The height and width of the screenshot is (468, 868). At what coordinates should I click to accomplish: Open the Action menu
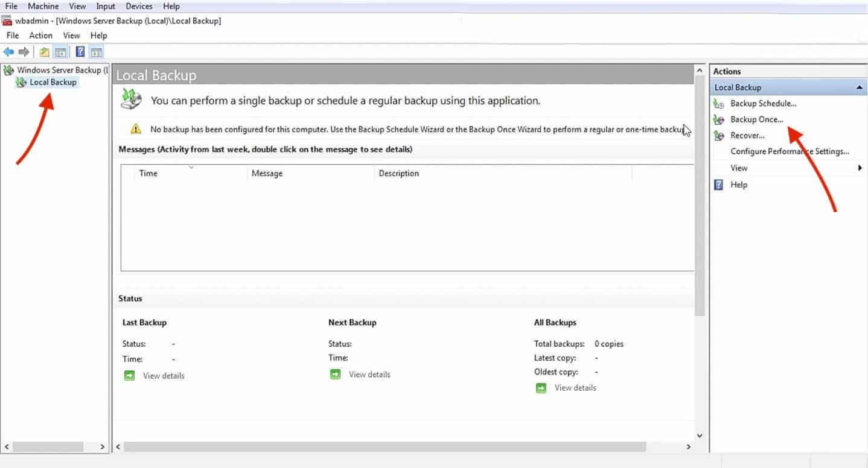(40, 35)
